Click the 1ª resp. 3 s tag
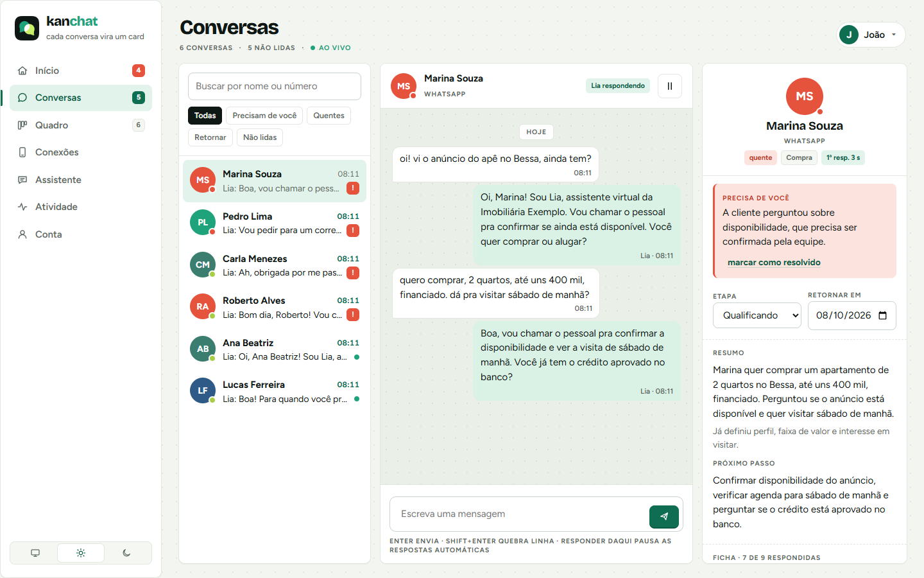This screenshot has width=924, height=578. coord(843,157)
